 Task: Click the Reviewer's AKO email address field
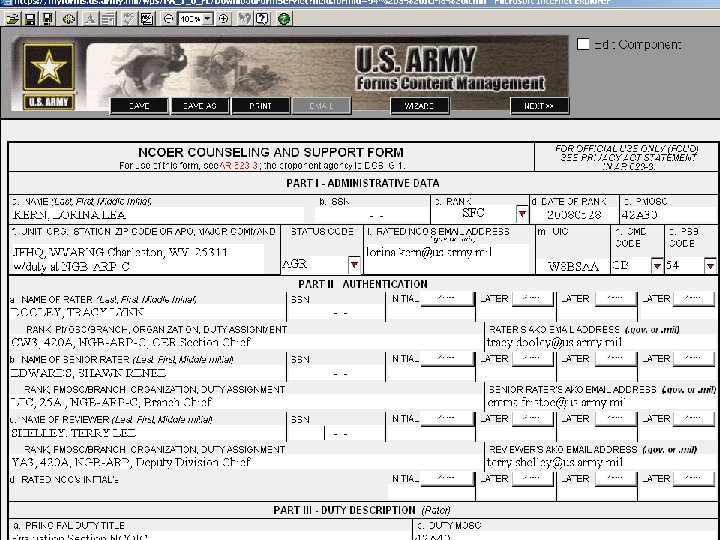click(601, 462)
